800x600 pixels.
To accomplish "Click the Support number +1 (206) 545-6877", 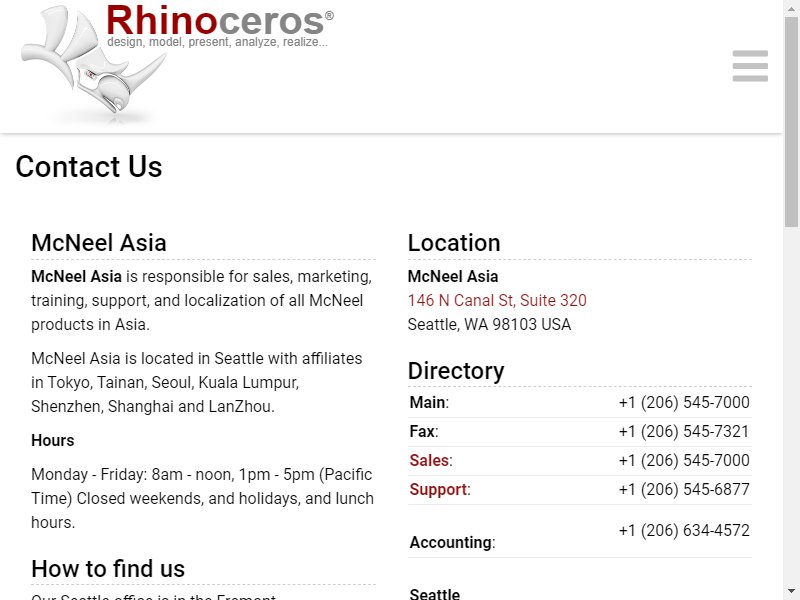I will [684, 489].
